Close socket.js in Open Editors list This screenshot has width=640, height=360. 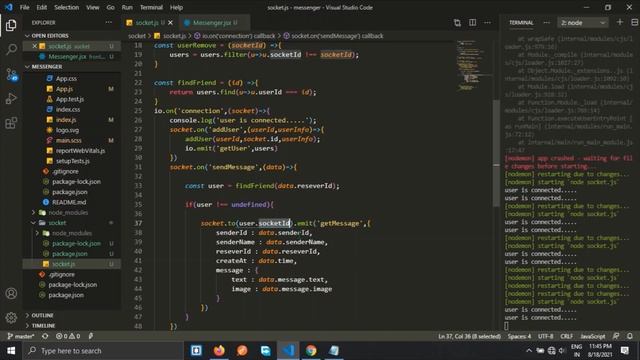[x=35, y=46]
